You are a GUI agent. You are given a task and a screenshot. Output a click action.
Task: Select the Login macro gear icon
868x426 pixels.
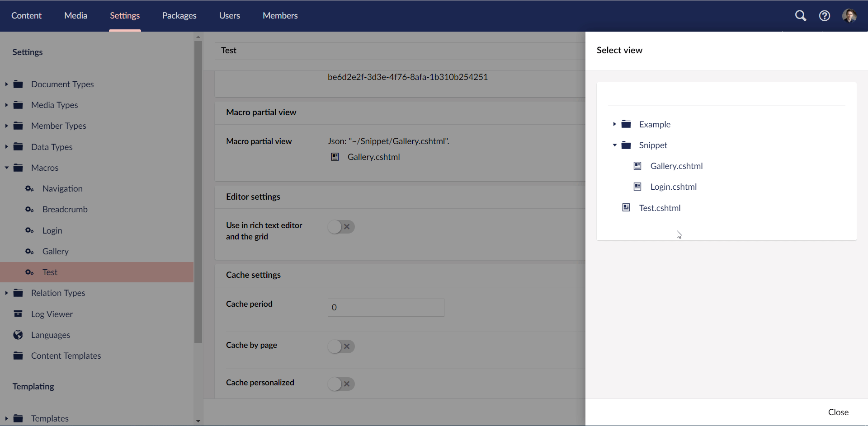point(29,230)
